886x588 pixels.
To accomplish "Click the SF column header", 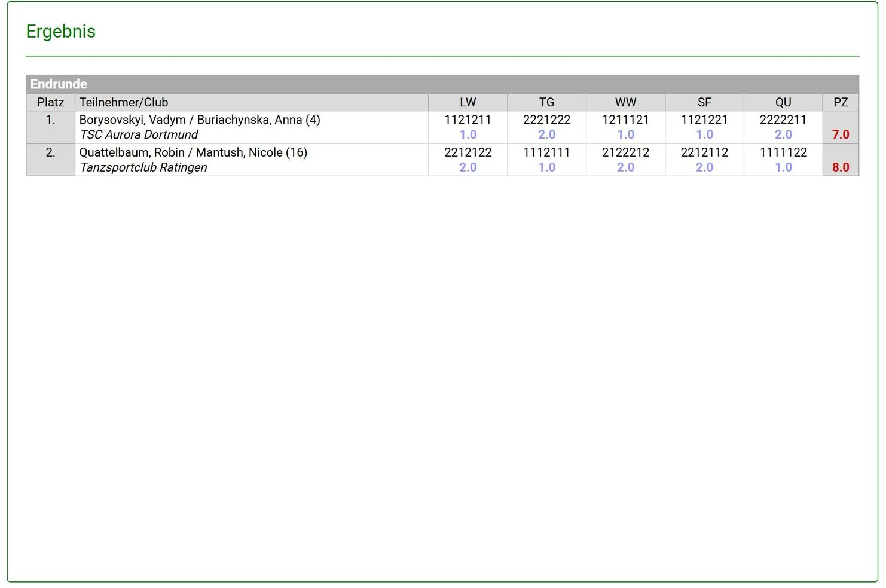I will pyautogui.click(x=704, y=102).
